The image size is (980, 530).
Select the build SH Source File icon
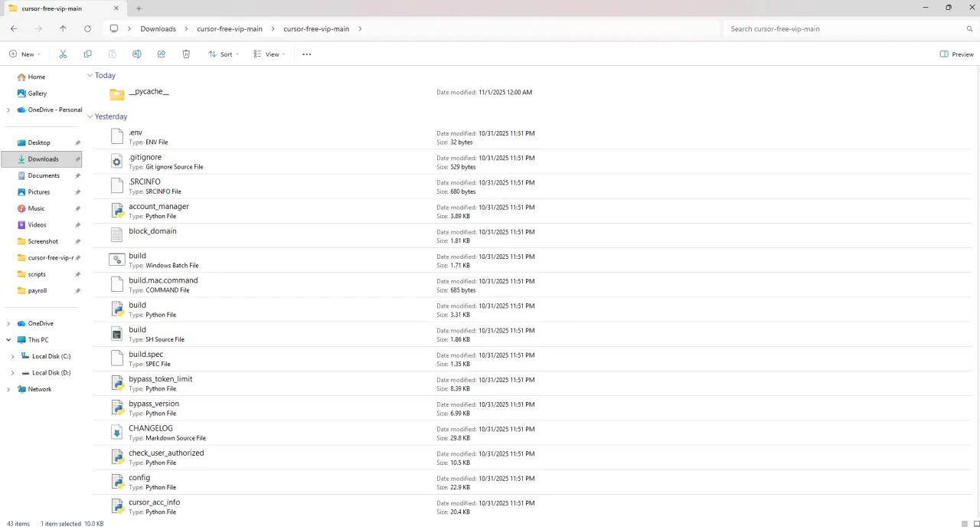(x=116, y=333)
